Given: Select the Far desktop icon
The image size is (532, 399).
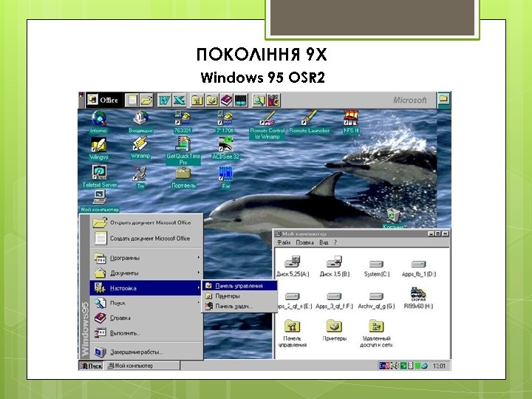Looking at the screenshot, I should [x=225, y=178].
